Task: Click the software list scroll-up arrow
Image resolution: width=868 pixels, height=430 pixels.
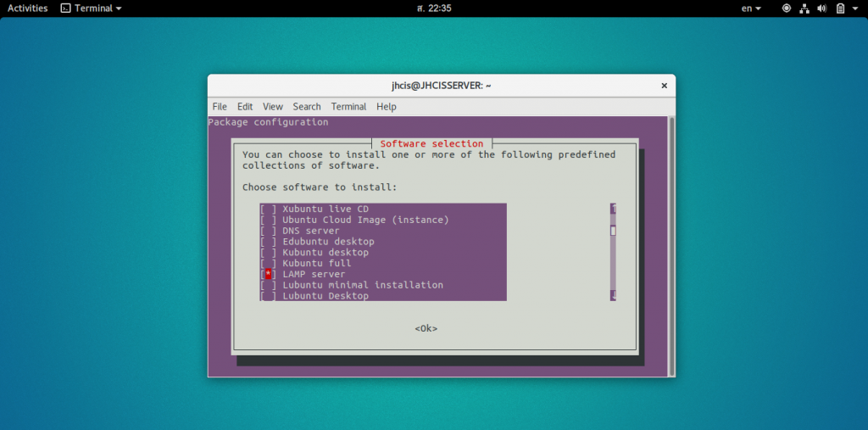Action: (614, 209)
